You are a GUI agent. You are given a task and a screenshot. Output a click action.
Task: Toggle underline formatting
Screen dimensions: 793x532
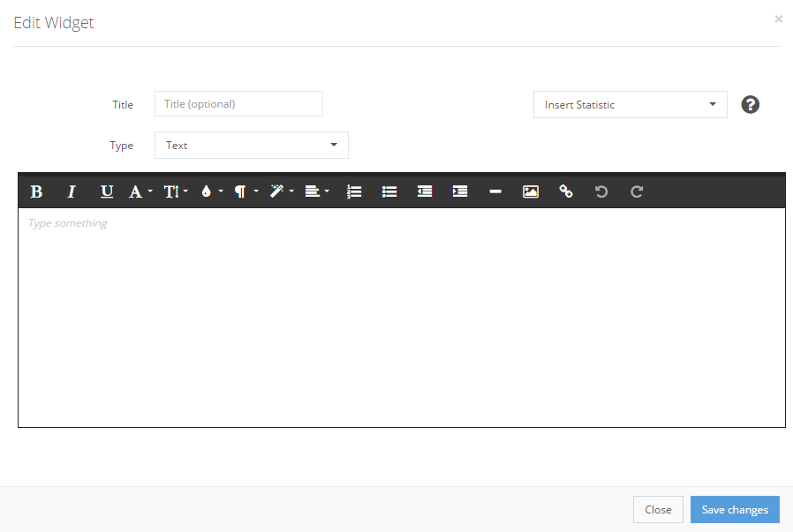(x=107, y=191)
